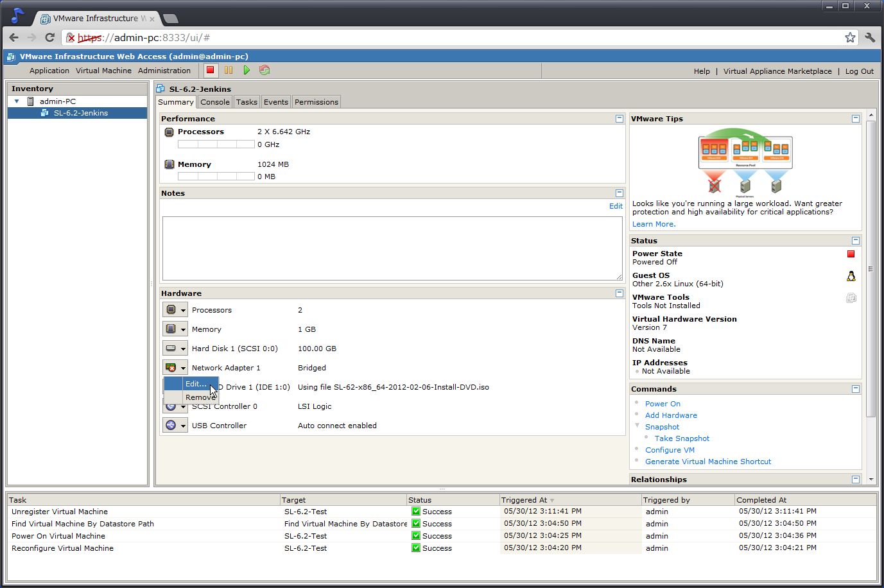Click the orange Suspend toolbar icon
The height and width of the screenshot is (588, 884).
(229, 70)
